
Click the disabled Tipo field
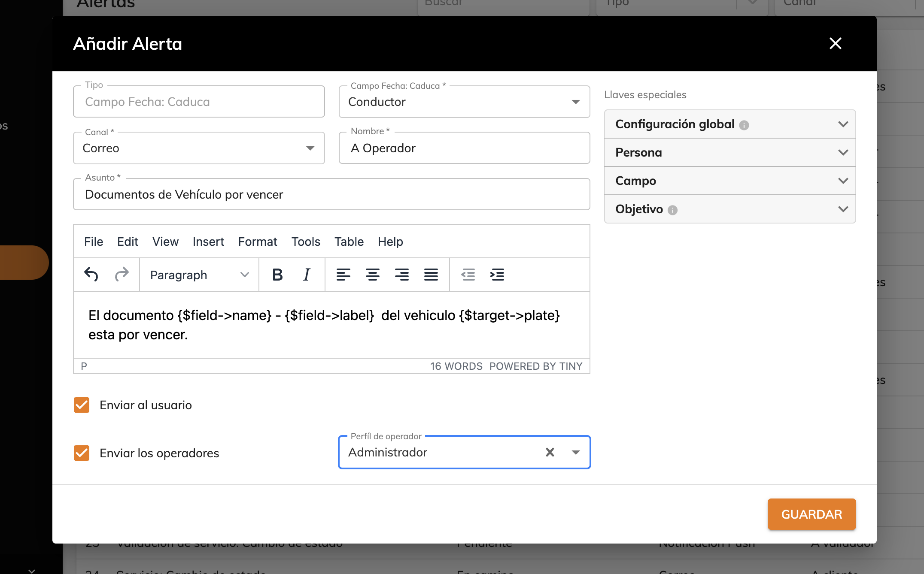pyautogui.click(x=199, y=102)
